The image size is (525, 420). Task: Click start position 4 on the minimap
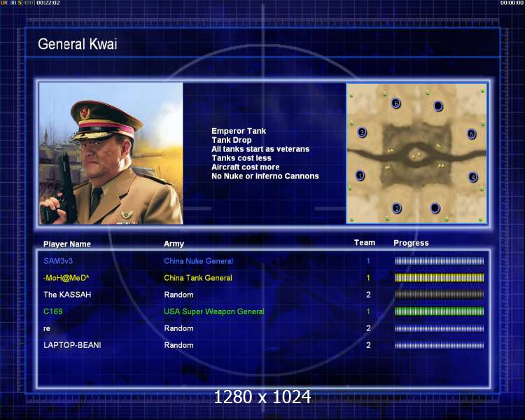point(472,177)
